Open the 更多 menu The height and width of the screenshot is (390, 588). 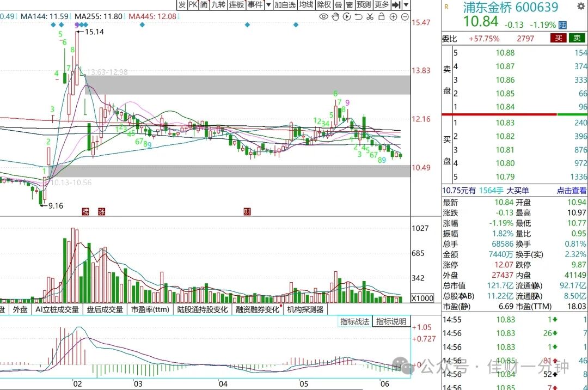(x=382, y=5)
